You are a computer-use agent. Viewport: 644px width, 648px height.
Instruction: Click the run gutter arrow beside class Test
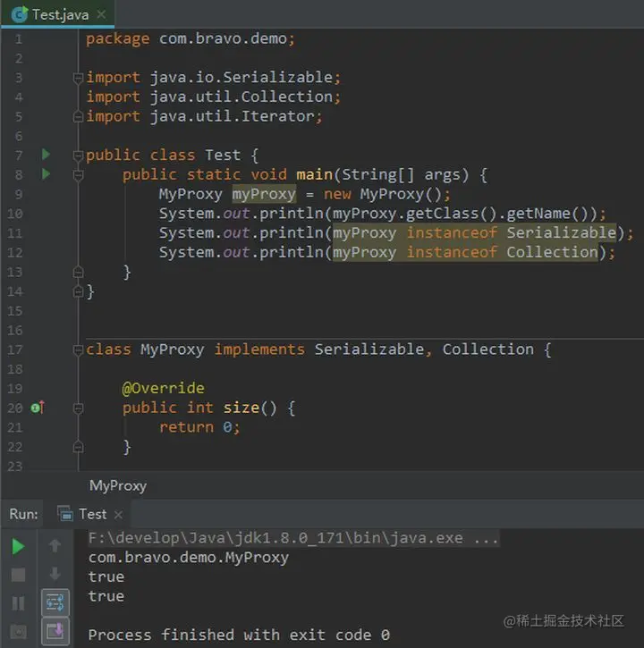[46, 155]
